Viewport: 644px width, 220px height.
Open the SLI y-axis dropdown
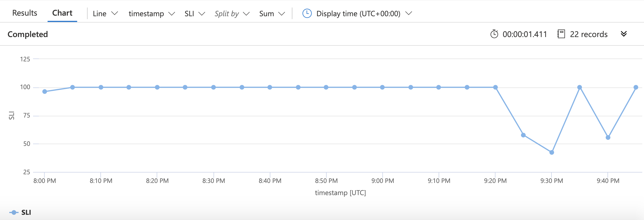195,14
